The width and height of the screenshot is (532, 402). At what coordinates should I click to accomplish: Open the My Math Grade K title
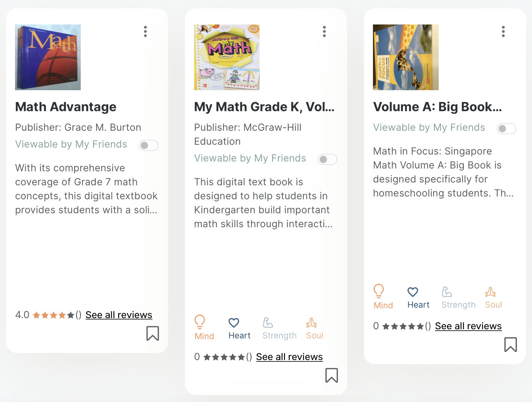(264, 107)
